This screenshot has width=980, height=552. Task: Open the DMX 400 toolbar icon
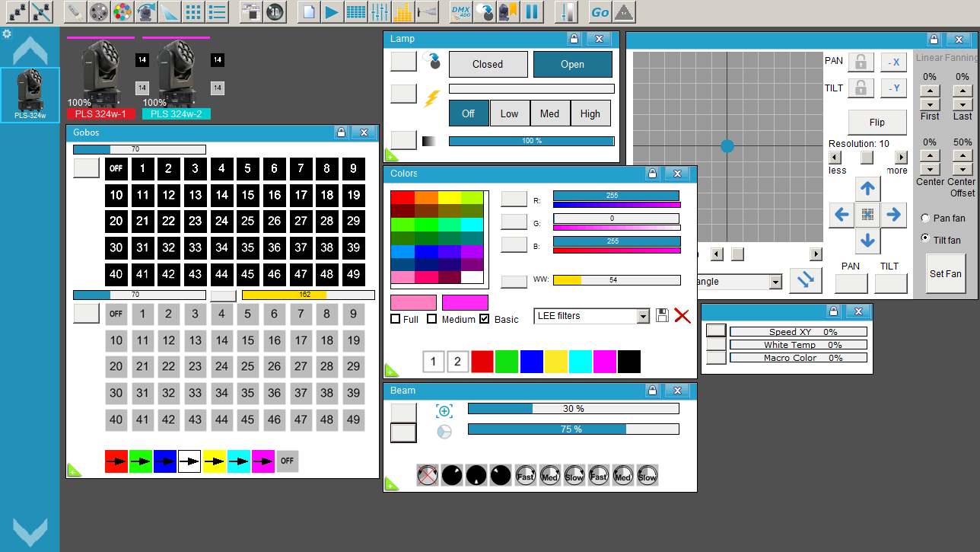click(x=460, y=12)
